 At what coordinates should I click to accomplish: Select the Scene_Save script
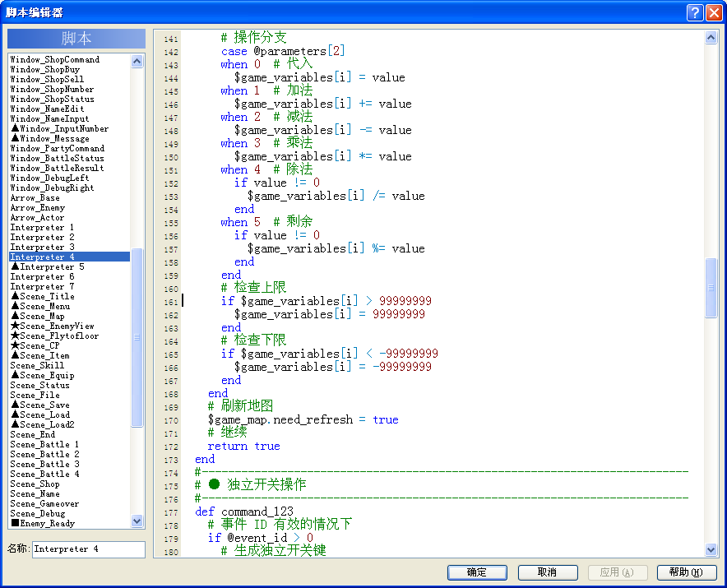coord(70,405)
